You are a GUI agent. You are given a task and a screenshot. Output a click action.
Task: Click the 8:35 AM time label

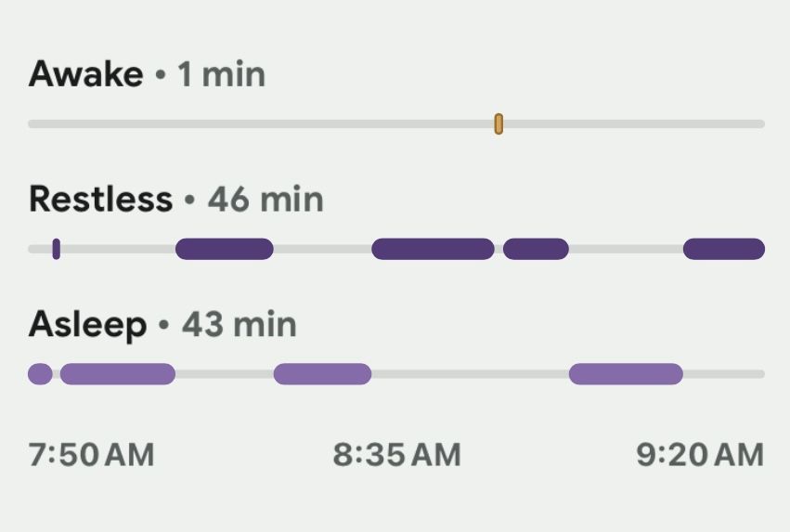click(x=397, y=454)
